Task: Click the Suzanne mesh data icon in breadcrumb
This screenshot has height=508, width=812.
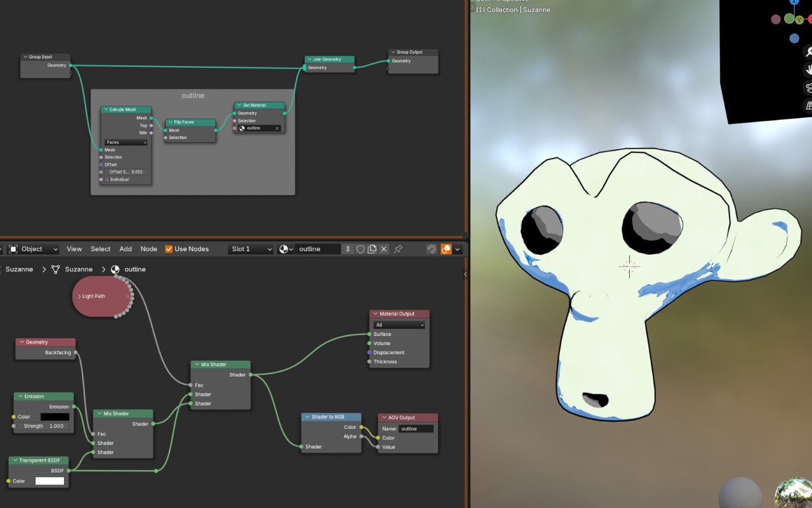Action: coord(55,270)
